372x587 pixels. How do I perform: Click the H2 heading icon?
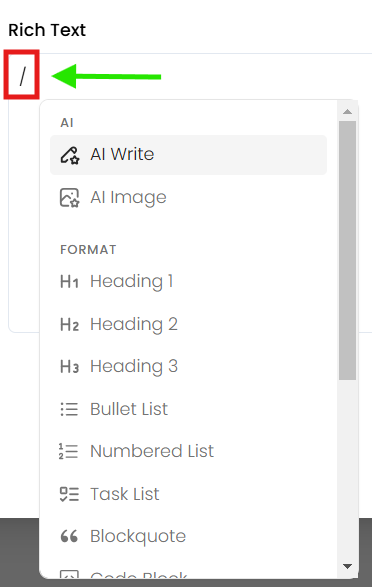69,324
